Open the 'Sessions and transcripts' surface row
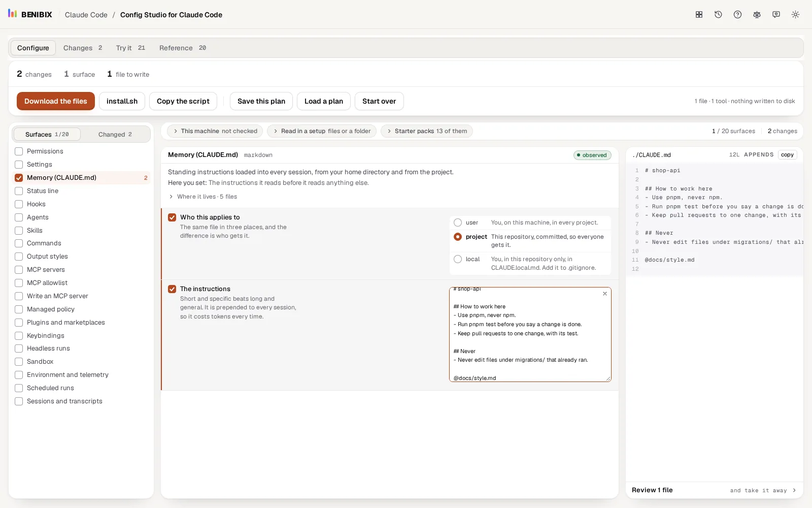812x508 pixels. (x=81, y=401)
